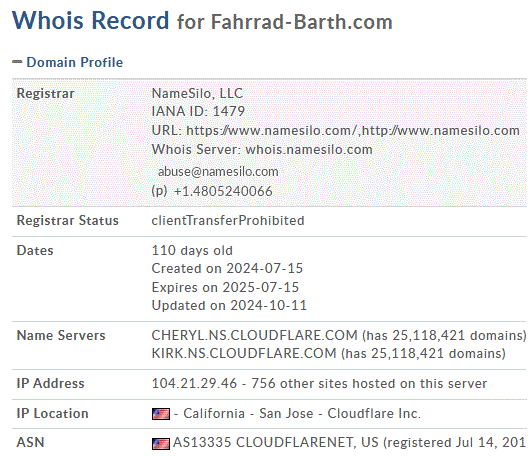Viewport: 528px width, 456px height.
Task: Click the US flag in ASN row
Action: tap(161, 443)
